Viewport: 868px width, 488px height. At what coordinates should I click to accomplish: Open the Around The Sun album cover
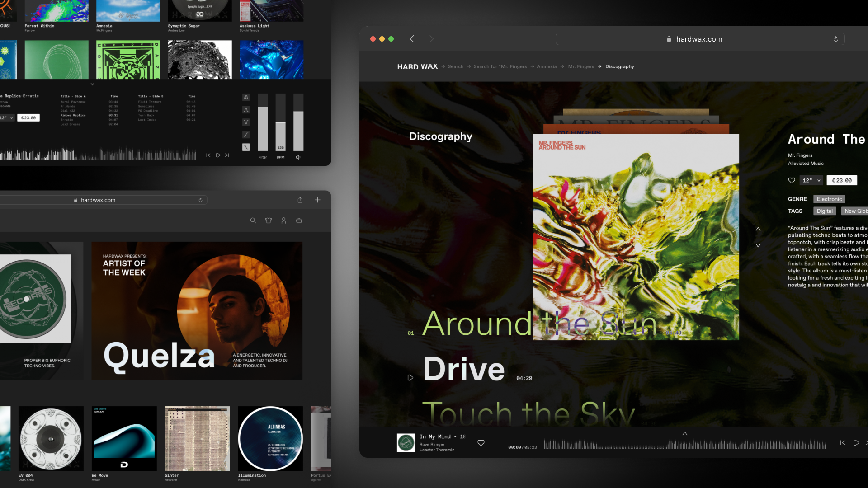click(x=636, y=237)
